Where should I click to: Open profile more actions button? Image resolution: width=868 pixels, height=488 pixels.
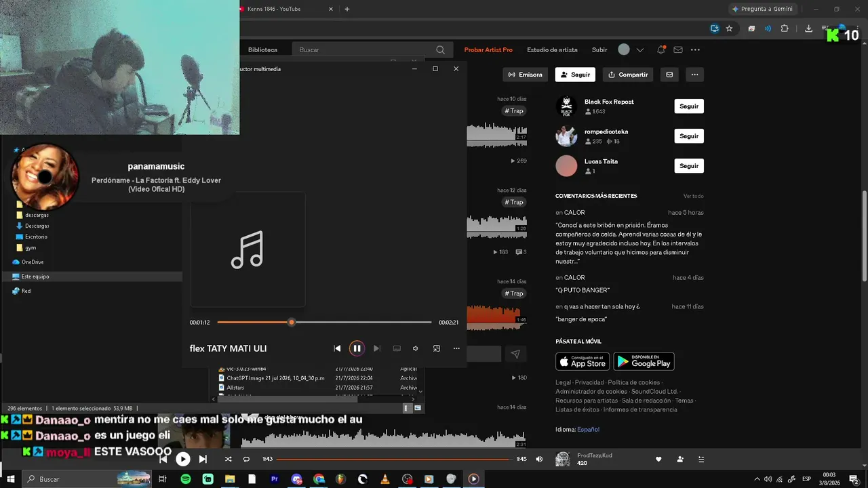(x=694, y=75)
